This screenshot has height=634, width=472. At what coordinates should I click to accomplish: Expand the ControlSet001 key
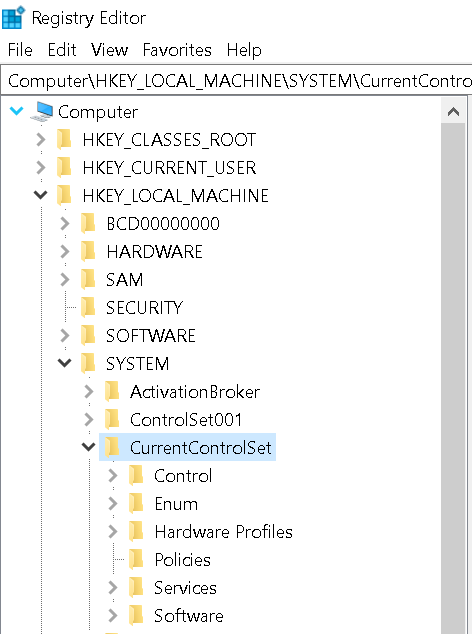point(89,419)
